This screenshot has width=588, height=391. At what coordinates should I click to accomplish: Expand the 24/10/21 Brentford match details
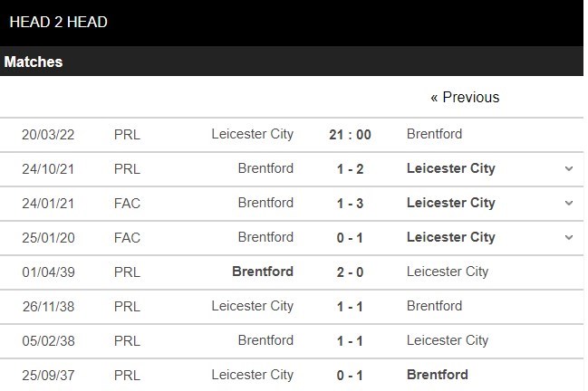(x=569, y=169)
